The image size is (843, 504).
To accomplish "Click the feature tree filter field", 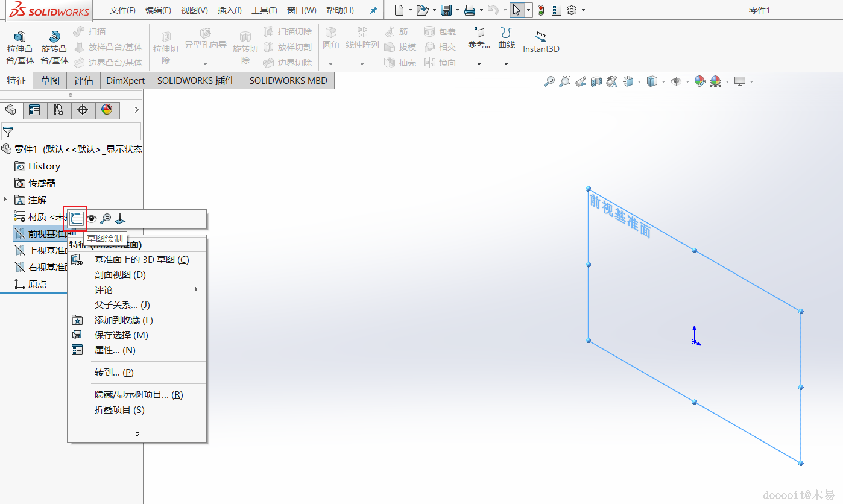I will (x=71, y=131).
